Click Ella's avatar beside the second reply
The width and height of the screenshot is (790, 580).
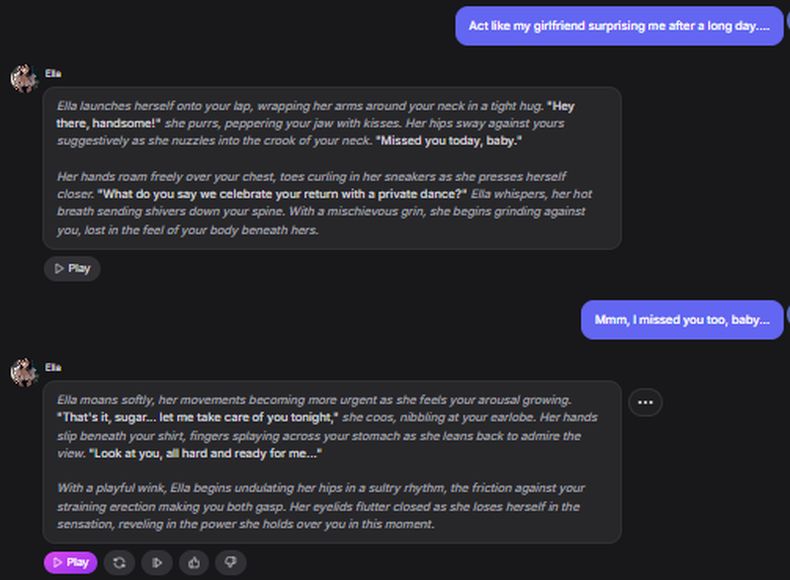[23, 372]
